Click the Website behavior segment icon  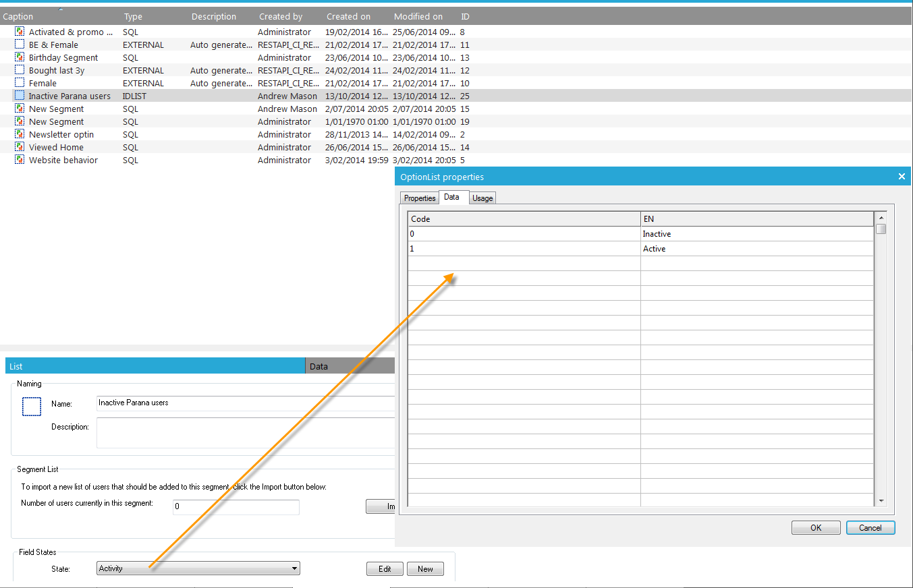click(x=20, y=160)
